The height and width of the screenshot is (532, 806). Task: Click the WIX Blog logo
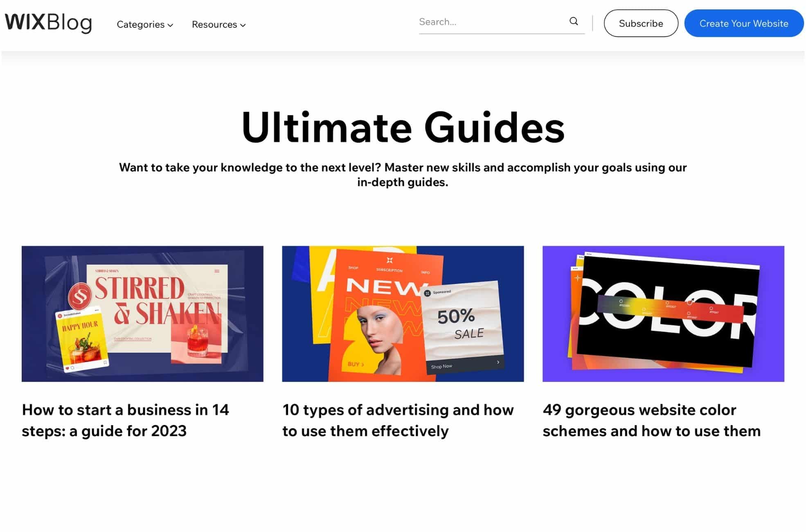coord(48,23)
